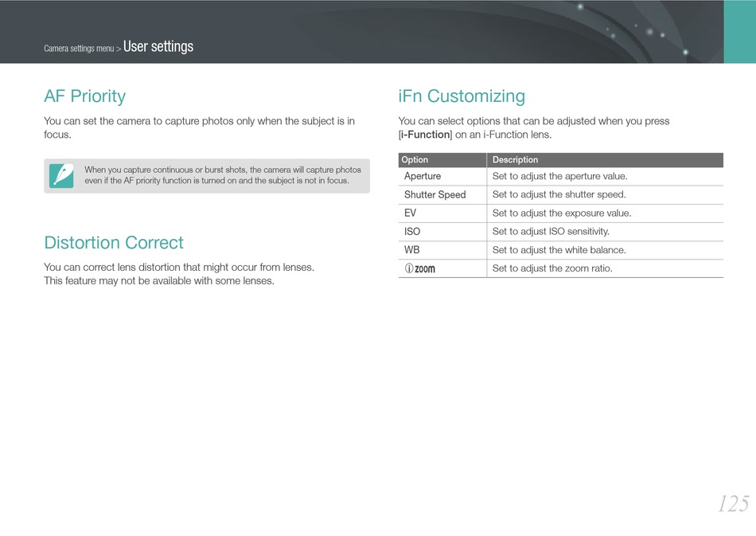Image resolution: width=756 pixels, height=536 pixels.
Task: Click 'Set to adjust the white balance.'
Action: pos(559,250)
